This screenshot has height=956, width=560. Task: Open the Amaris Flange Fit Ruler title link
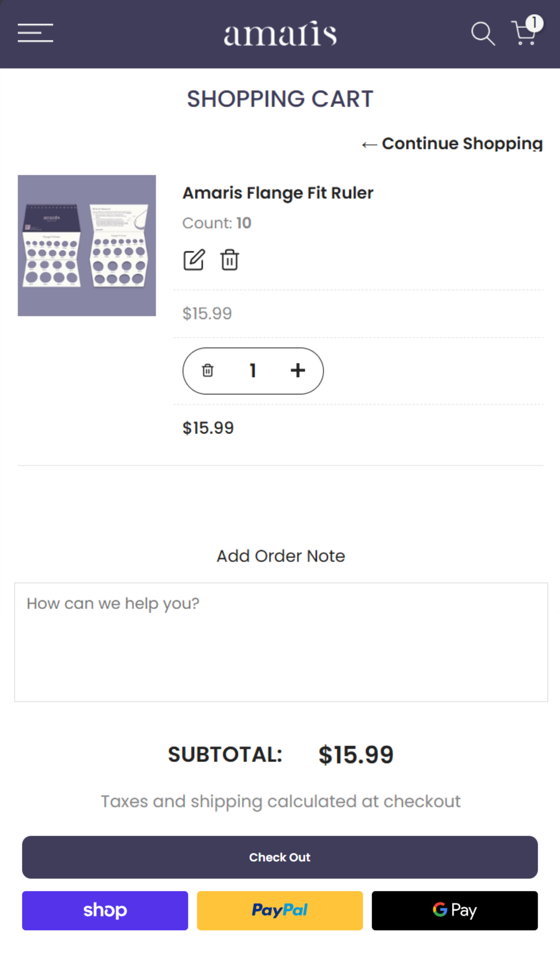click(278, 193)
